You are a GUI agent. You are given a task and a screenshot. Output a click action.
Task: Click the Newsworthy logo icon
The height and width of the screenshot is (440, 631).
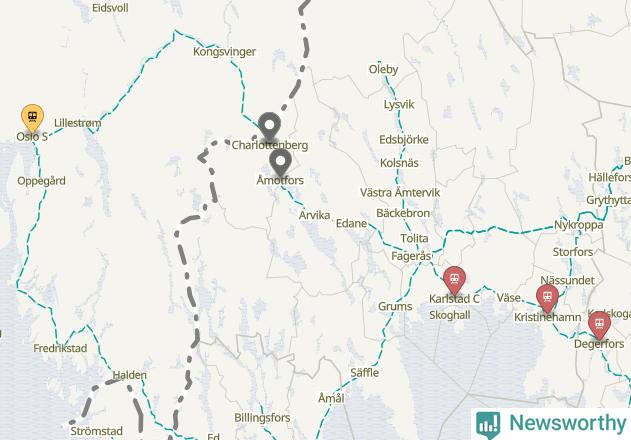click(488, 425)
